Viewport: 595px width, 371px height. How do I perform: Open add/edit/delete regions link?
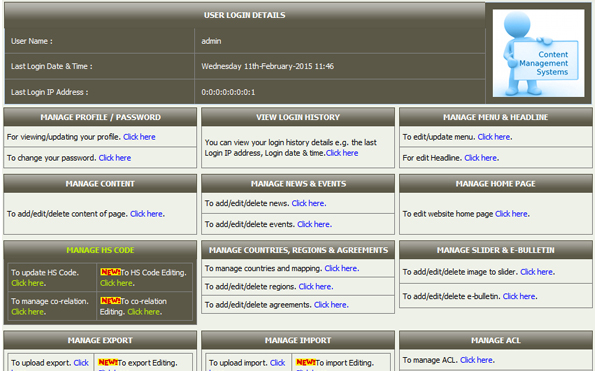(x=315, y=287)
